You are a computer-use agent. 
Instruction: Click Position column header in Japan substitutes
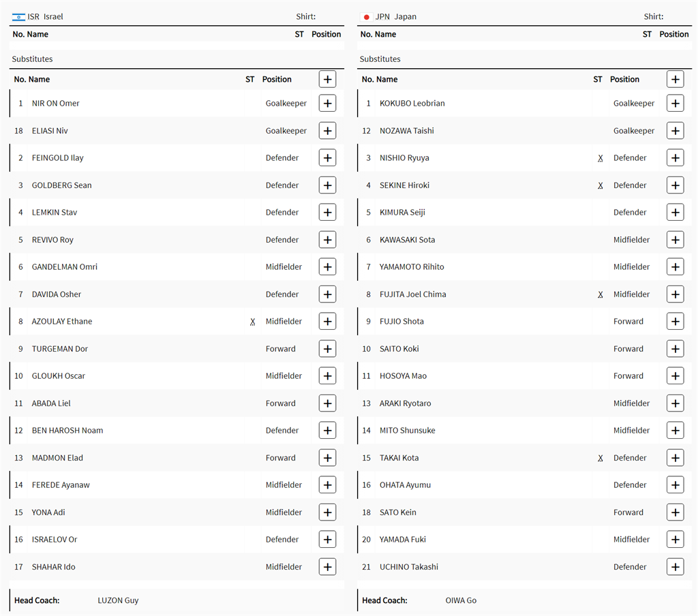tap(624, 80)
